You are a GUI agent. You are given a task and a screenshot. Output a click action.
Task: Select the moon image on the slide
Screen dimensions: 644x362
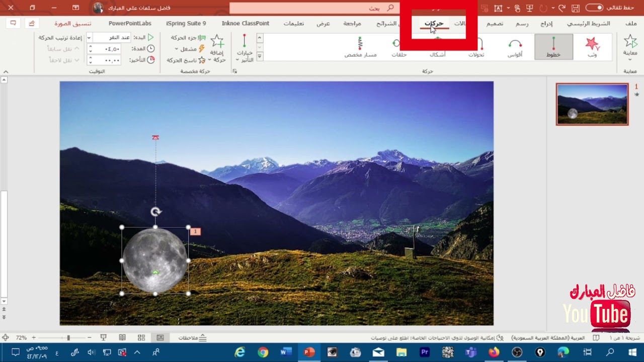click(x=155, y=260)
